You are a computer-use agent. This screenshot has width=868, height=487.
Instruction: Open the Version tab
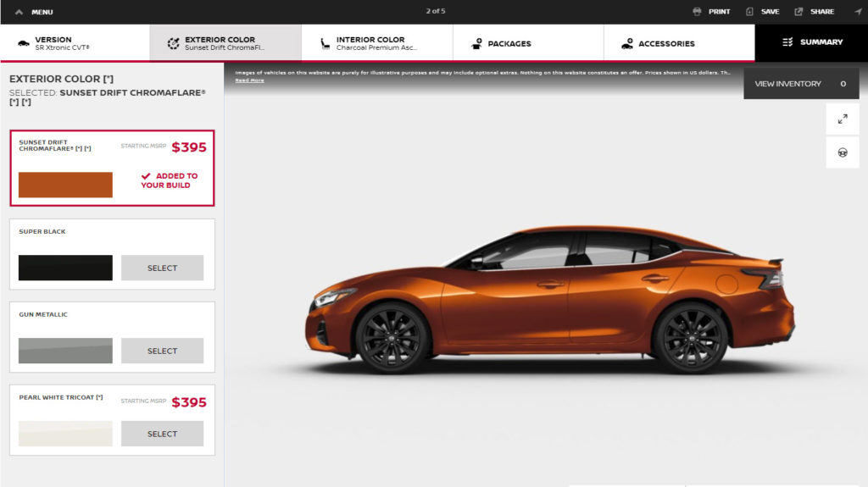click(75, 43)
